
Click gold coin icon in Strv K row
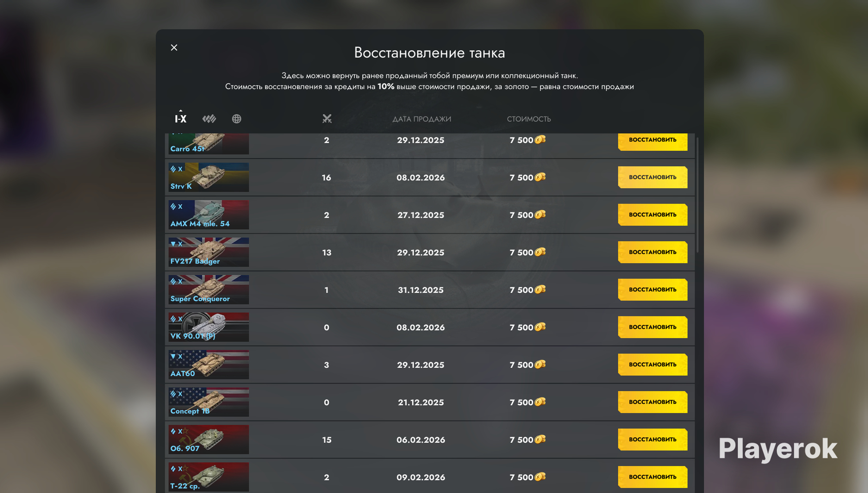[x=540, y=177]
